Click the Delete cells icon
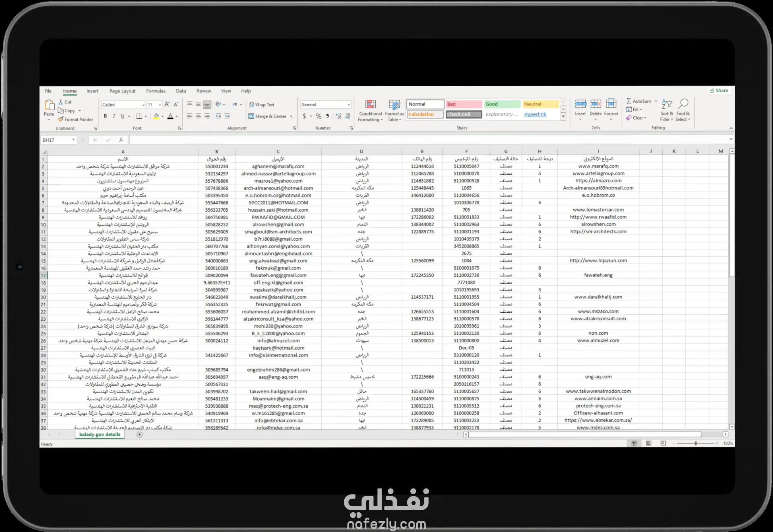 [595, 105]
